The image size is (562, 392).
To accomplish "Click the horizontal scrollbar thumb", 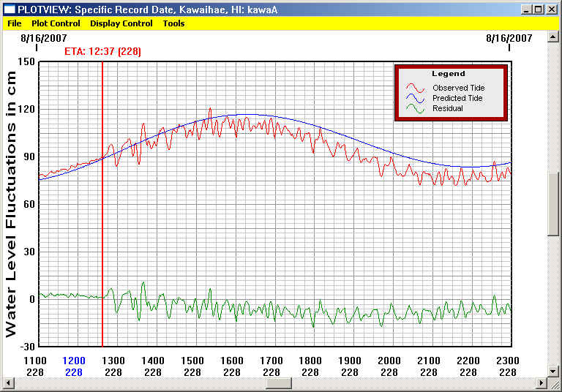I will tap(279, 383).
